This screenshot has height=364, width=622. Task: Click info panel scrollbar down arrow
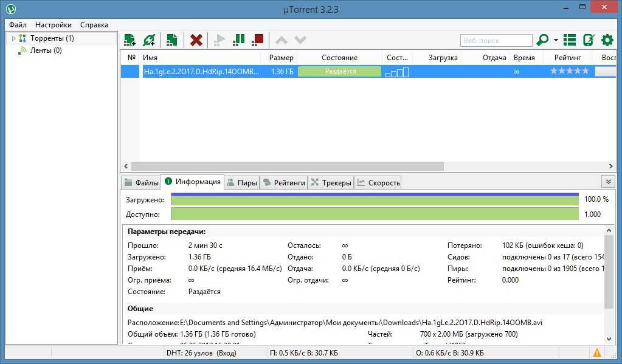pyautogui.click(x=609, y=339)
